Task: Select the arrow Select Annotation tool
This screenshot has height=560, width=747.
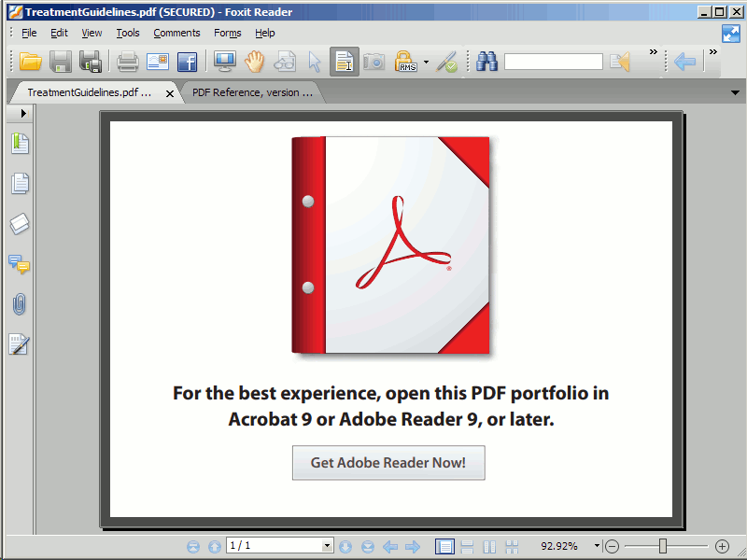Action: [x=315, y=62]
